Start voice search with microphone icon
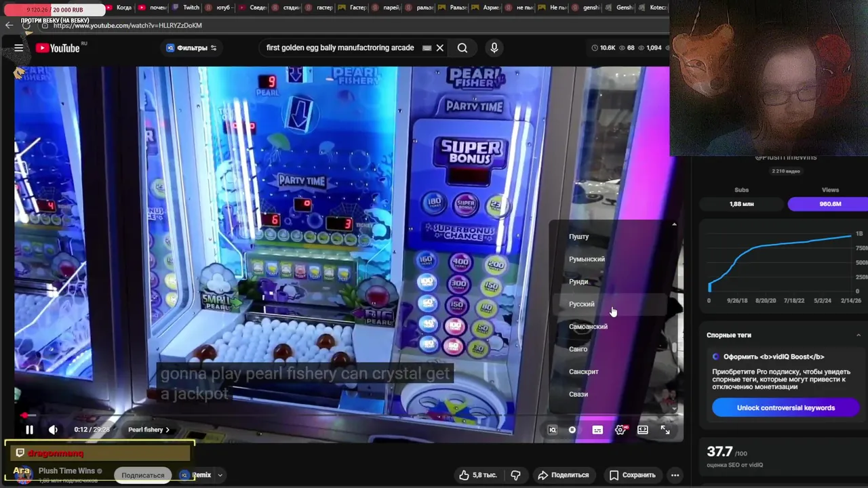 tap(494, 48)
